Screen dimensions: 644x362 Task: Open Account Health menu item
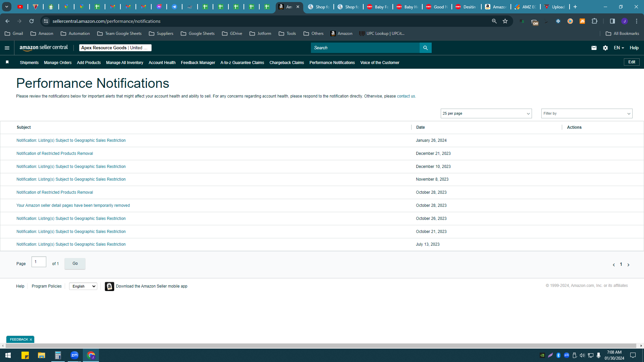(162, 63)
